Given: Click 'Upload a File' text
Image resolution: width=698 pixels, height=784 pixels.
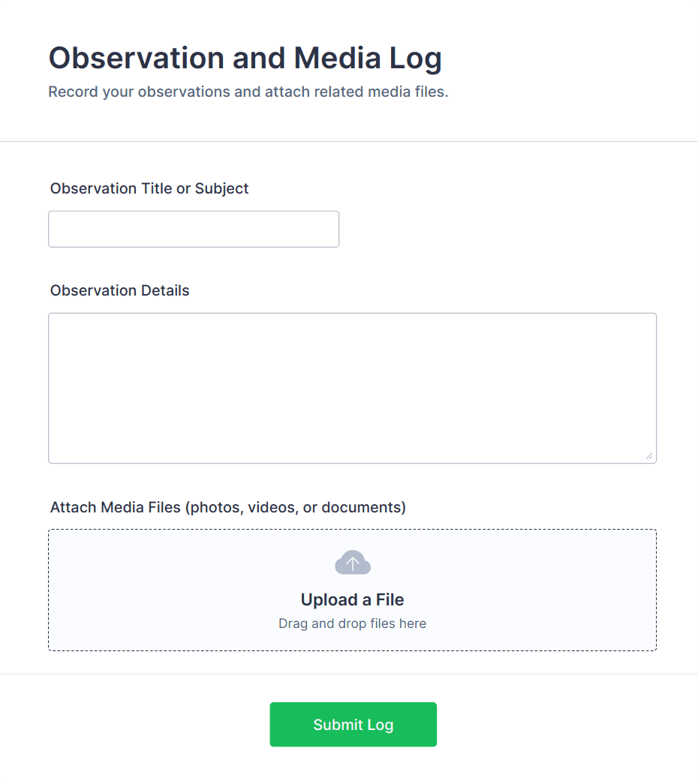Looking at the screenshot, I should click(x=352, y=599).
